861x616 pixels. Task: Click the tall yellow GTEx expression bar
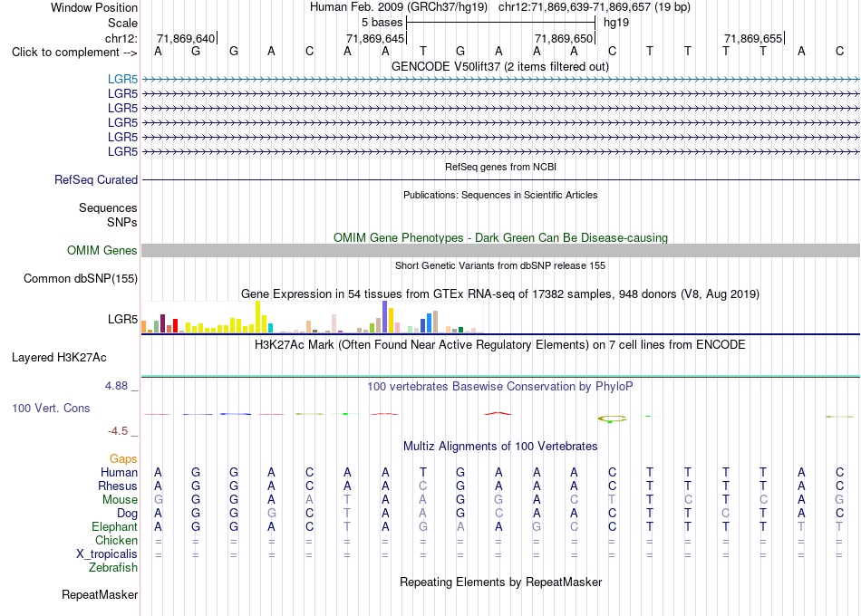[x=257, y=317]
